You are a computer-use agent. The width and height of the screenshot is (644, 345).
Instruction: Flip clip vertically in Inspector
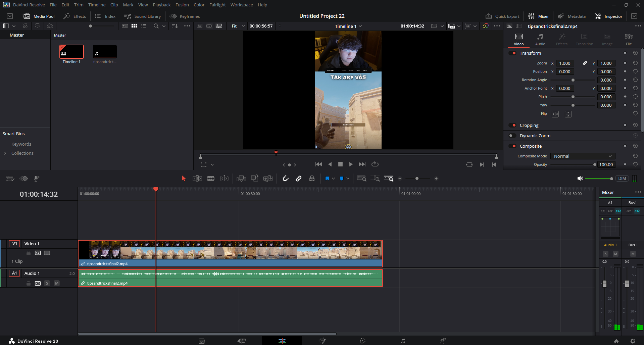click(x=568, y=114)
